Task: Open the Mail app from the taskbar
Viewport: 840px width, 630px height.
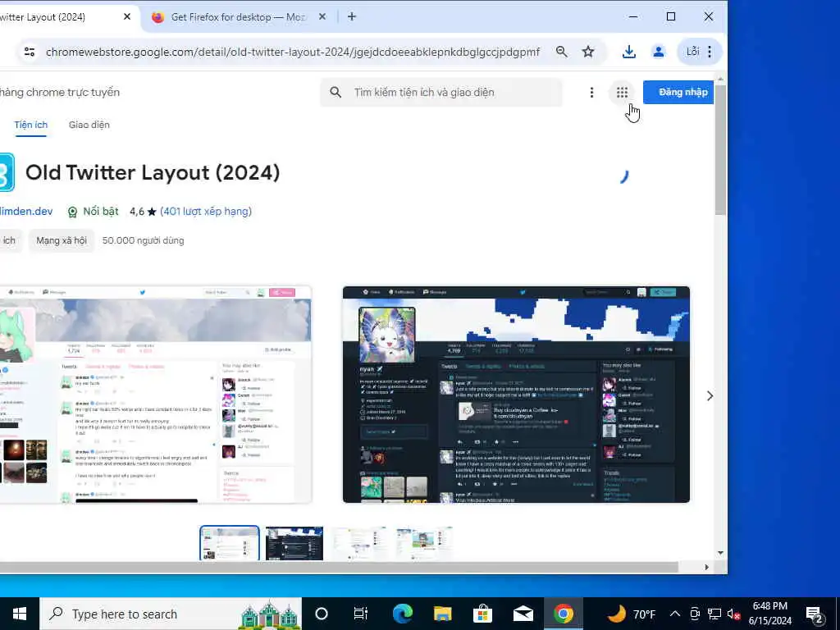Action: 523,614
